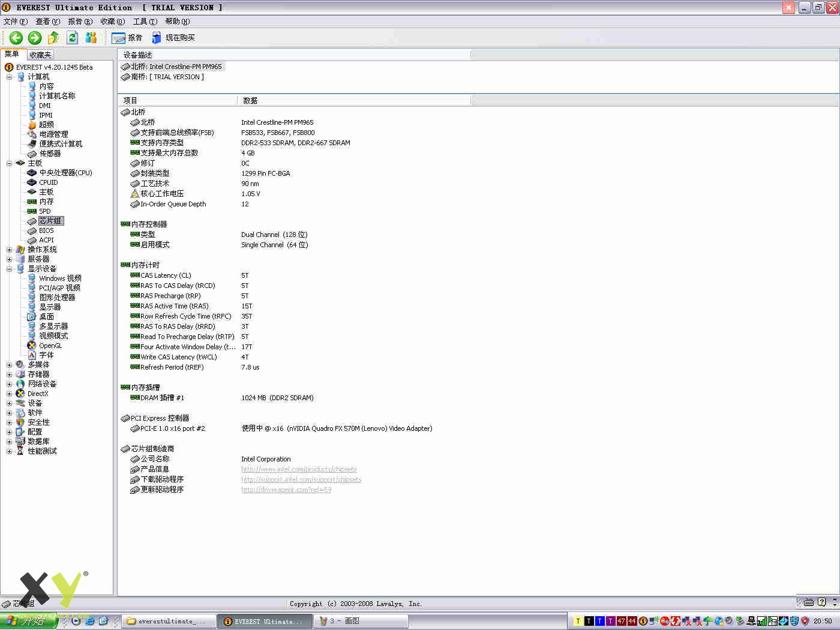Expand the 操作系统 tree node

9,250
